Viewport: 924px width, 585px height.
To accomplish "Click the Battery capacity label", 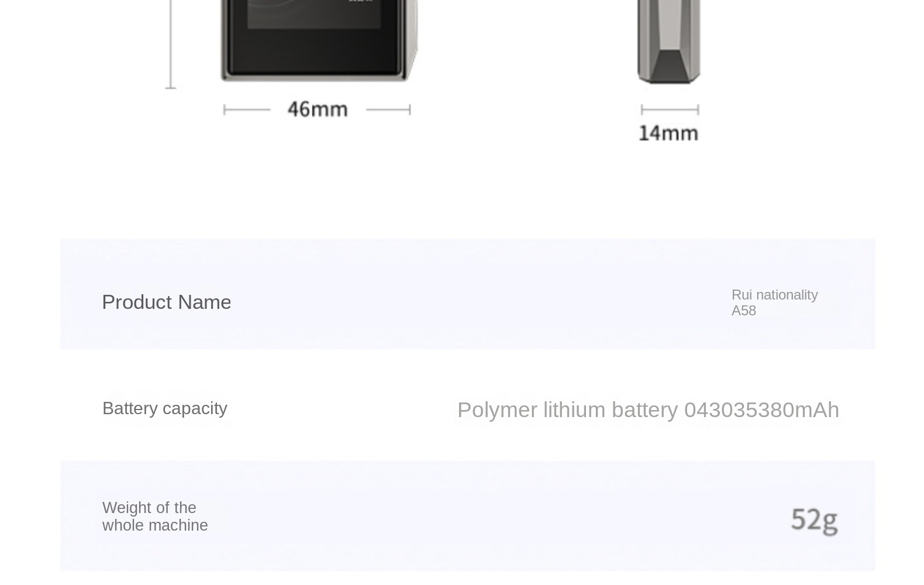I will pyautogui.click(x=165, y=408).
